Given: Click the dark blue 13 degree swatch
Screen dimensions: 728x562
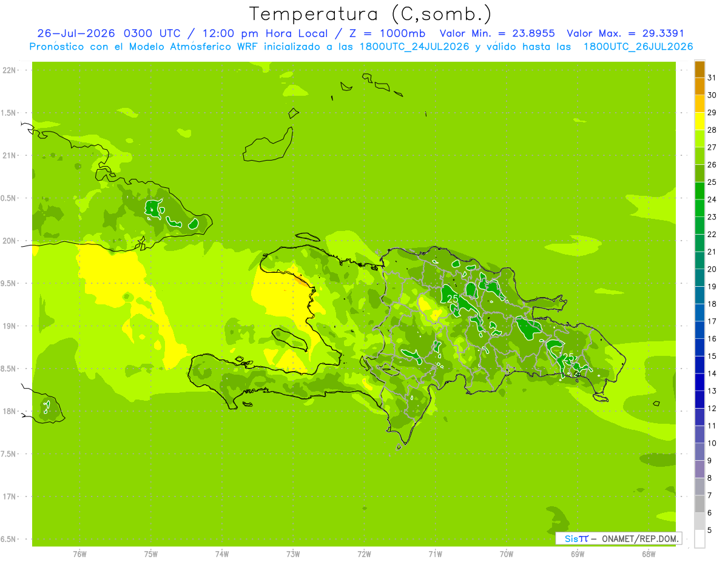Looking at the screenshot, I should pos(699,383).
